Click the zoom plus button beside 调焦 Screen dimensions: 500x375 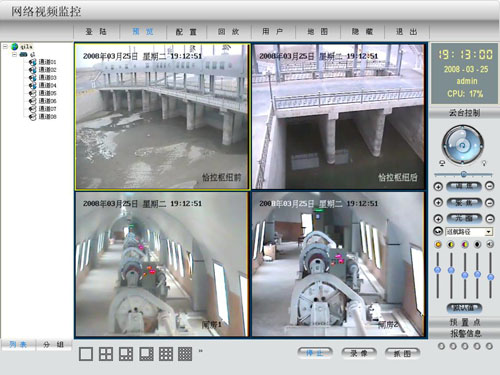click(438, 186)
